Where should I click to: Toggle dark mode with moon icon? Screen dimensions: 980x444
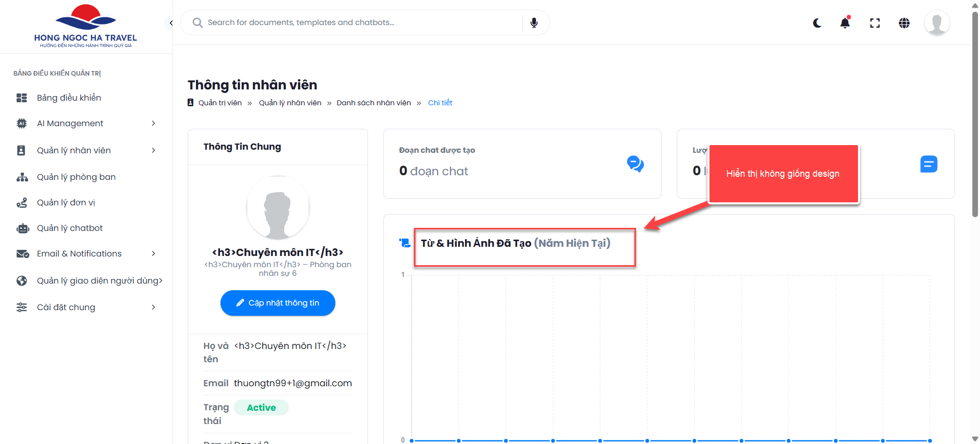click(x=817, y=23)
